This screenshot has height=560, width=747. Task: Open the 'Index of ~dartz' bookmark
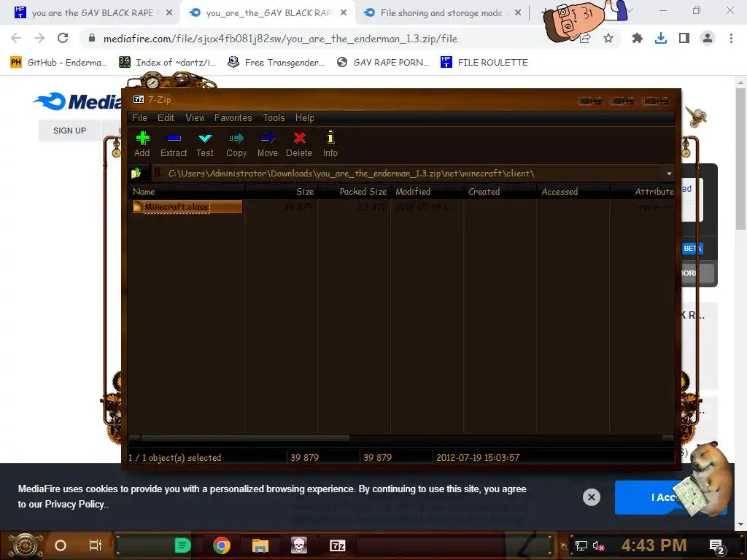(x=167, y=63)
